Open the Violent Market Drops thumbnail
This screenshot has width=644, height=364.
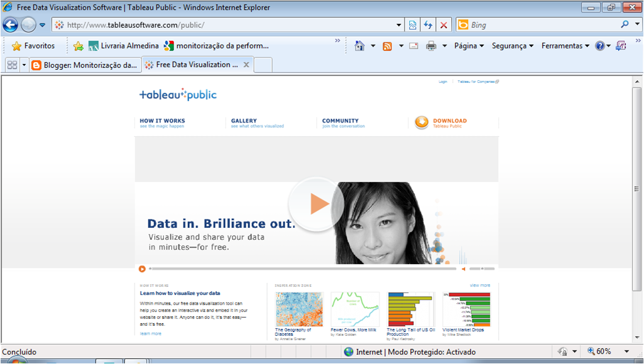click(x=466, y=309)
